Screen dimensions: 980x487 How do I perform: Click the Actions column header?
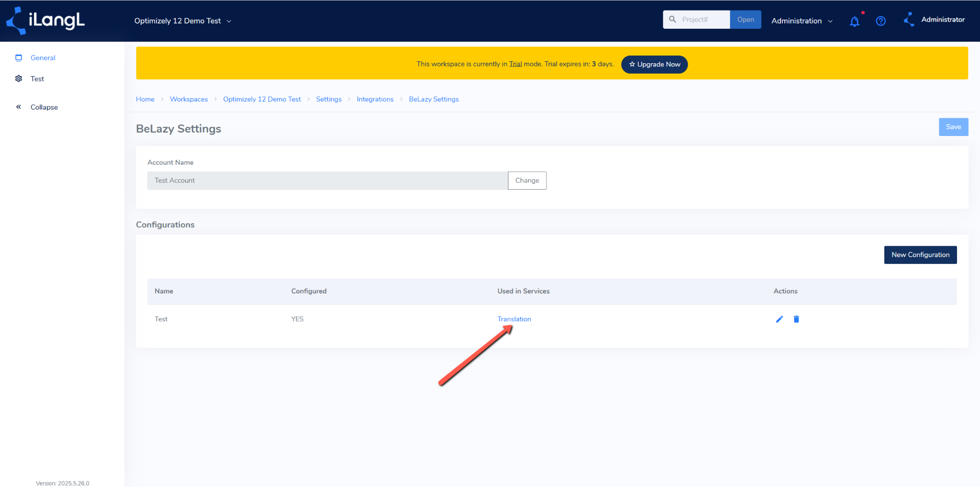[785, 291]
